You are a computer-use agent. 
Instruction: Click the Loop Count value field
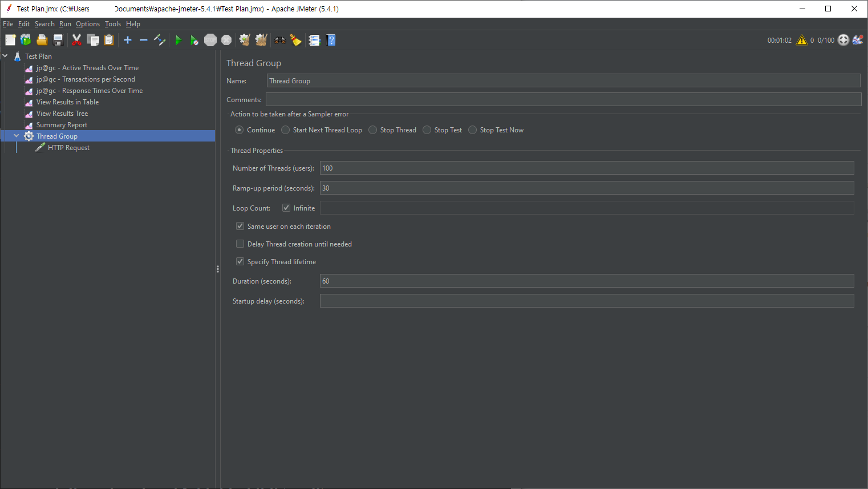pos(587,208)
